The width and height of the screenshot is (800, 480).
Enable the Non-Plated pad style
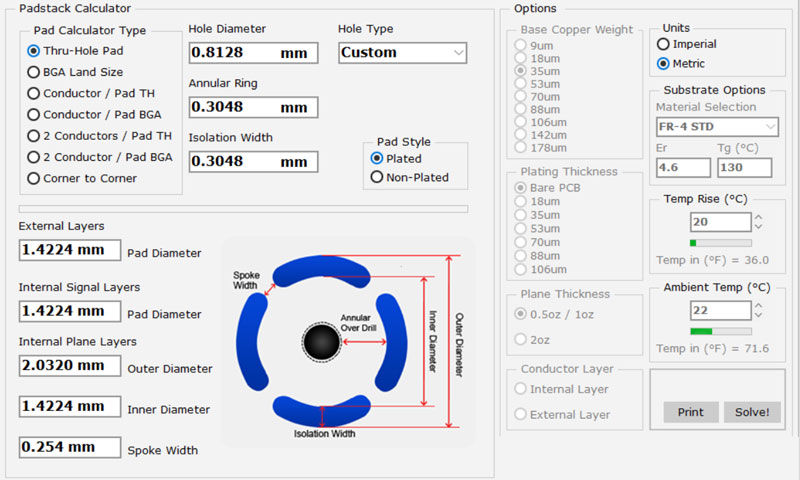tap(377, 177)
